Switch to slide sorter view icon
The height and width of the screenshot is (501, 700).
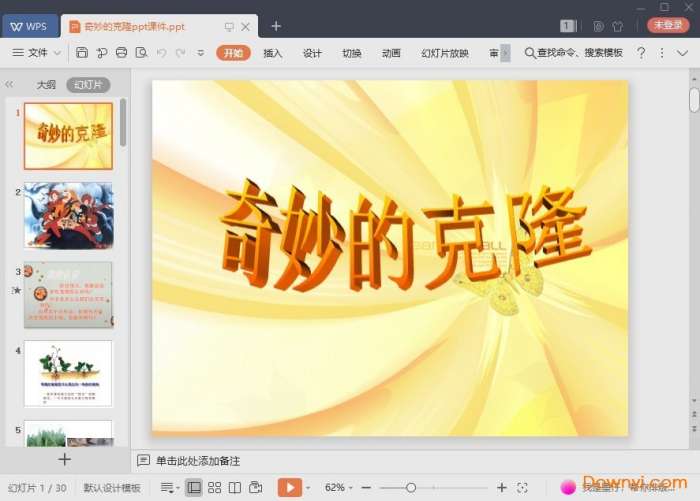click(214, 487)
